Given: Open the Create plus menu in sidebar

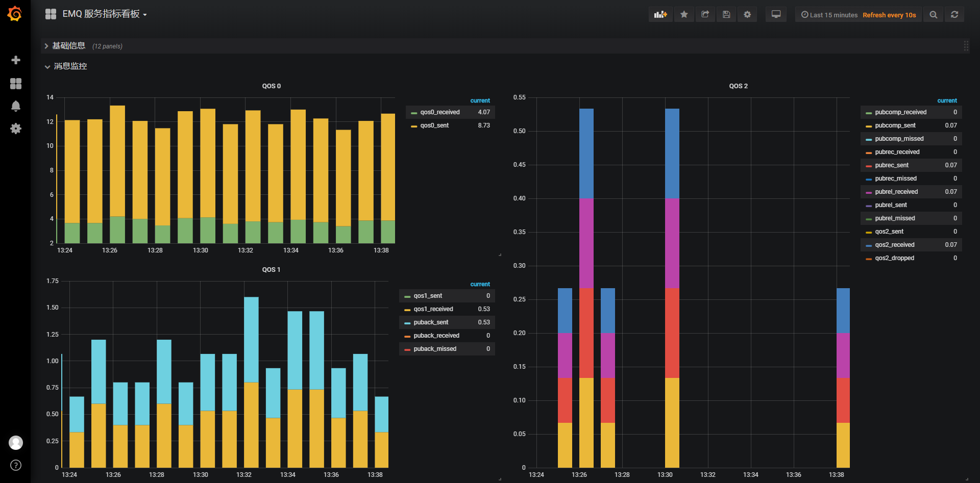Looking at the screenshot, I should (16, 60).
